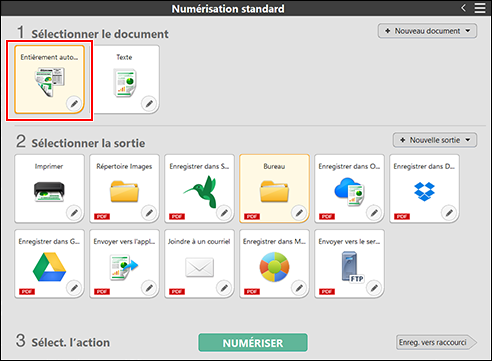Choose the cloud Enregistrer dans O... tile
Viewport: 492px width, 361px height.
349,188
